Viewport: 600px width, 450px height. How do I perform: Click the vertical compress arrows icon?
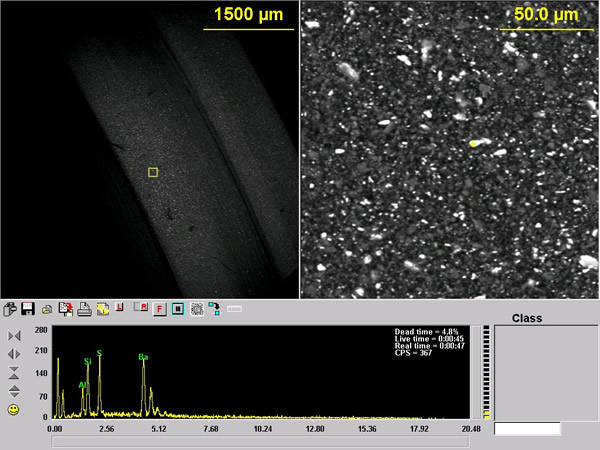point(14,373)
